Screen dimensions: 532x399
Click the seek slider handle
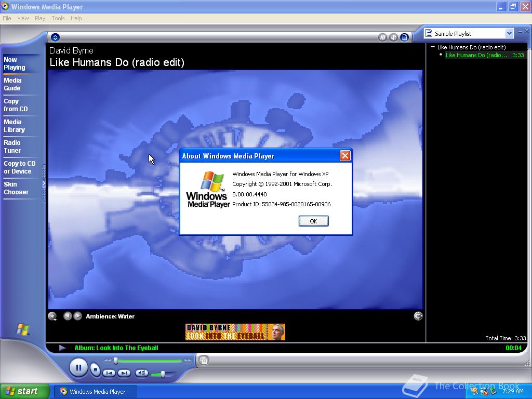pos(116,361)
